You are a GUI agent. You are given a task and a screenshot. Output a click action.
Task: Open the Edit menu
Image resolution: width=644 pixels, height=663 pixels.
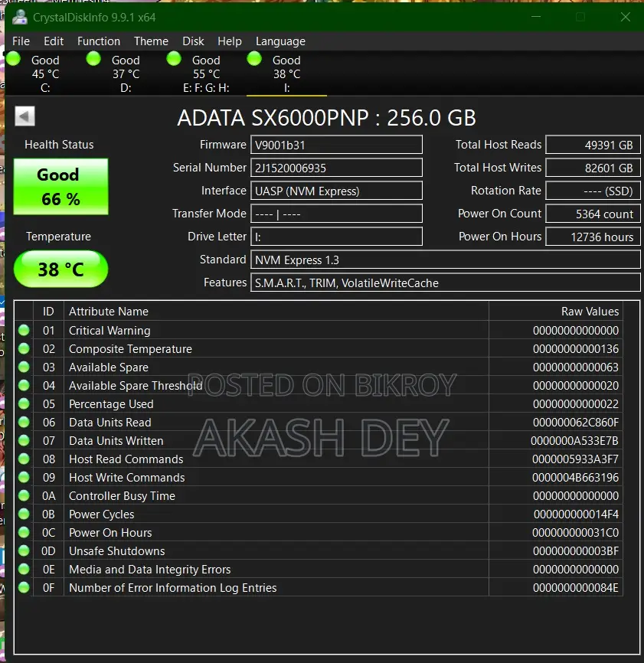point(54,41)
